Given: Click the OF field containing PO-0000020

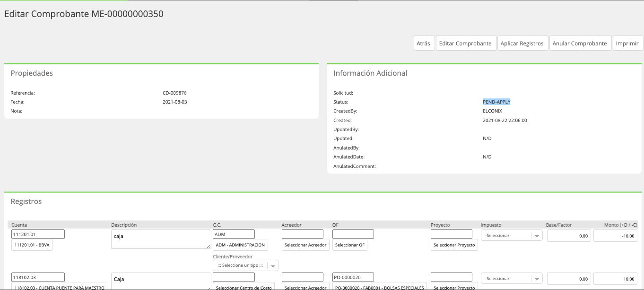Looking at the screenshot, I should pyautogui.click(x=353, y=277).
